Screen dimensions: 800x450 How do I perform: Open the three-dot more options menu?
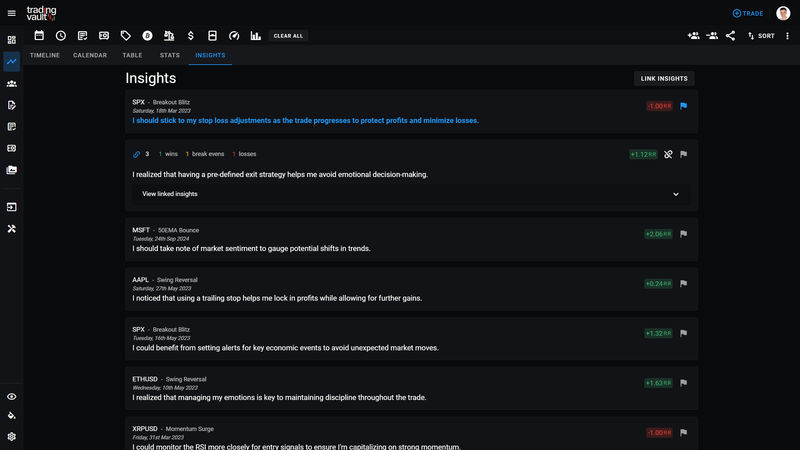[789, 36]
